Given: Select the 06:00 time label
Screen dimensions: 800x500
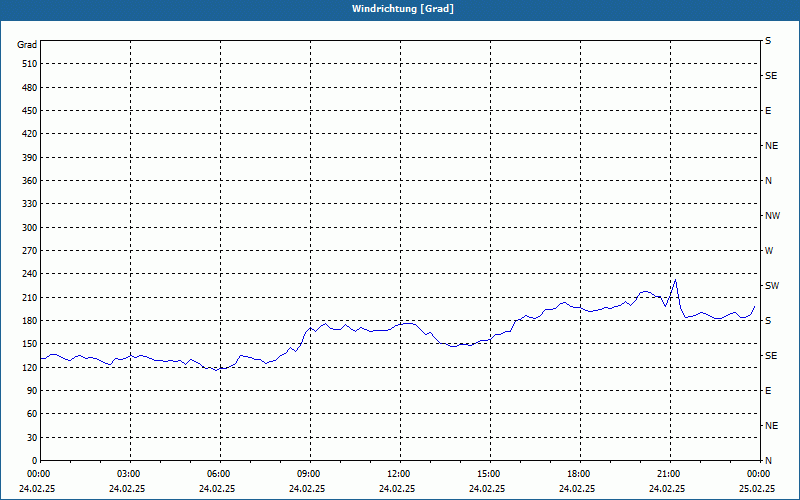Looking at the screenshot, I should click(x=220, y=474).
